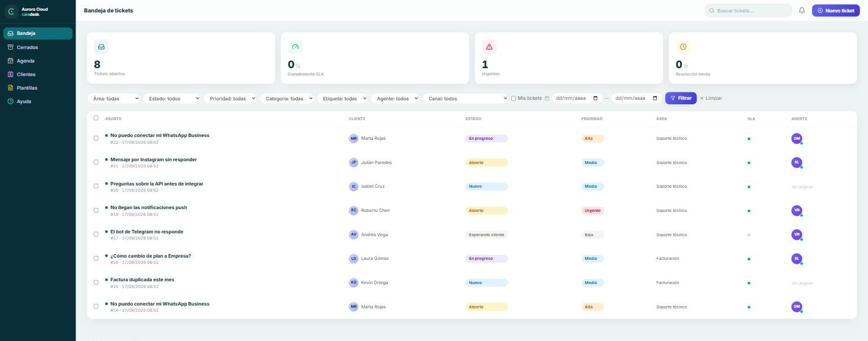Click Kevin Ortega KO avatar
The height and width of the screenshot is (341, 868).
tap(353, 282)
